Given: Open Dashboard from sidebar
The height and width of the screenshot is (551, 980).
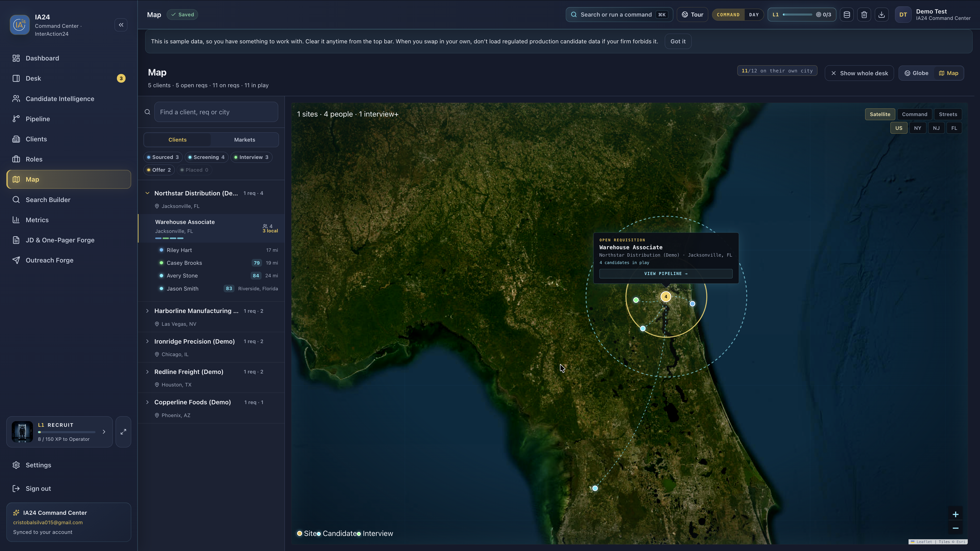Looking at the screenshot, I should pyautogui.click(x=69, y=58).
